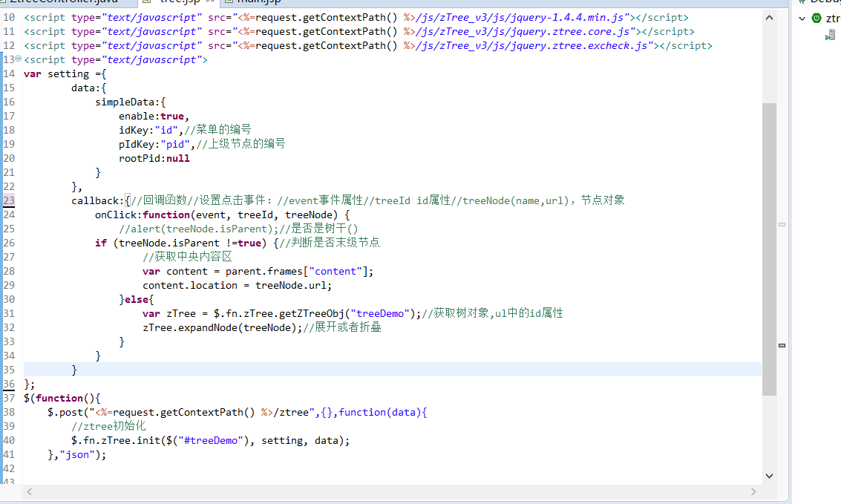Click the '//判断是否末级节点' comment on line 26

(x=330, y=243)
